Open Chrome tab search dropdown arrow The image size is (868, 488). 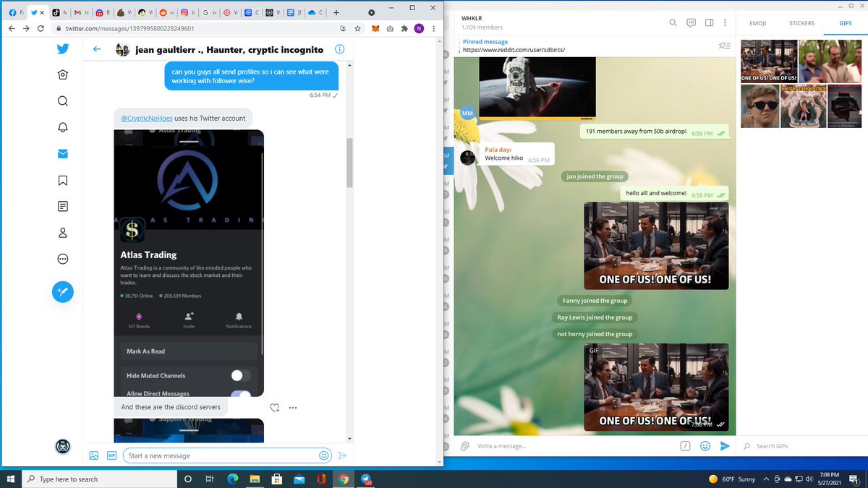point(371,12)
